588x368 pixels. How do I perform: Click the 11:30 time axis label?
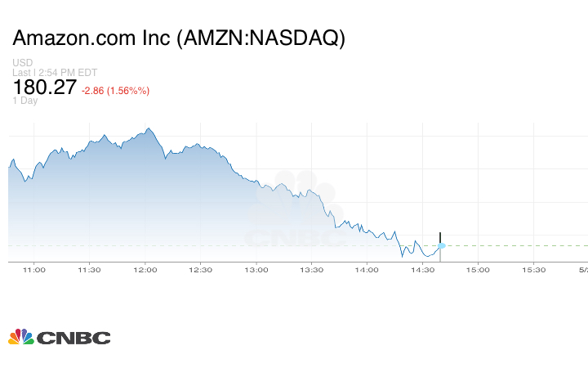(x=89, y=269)
